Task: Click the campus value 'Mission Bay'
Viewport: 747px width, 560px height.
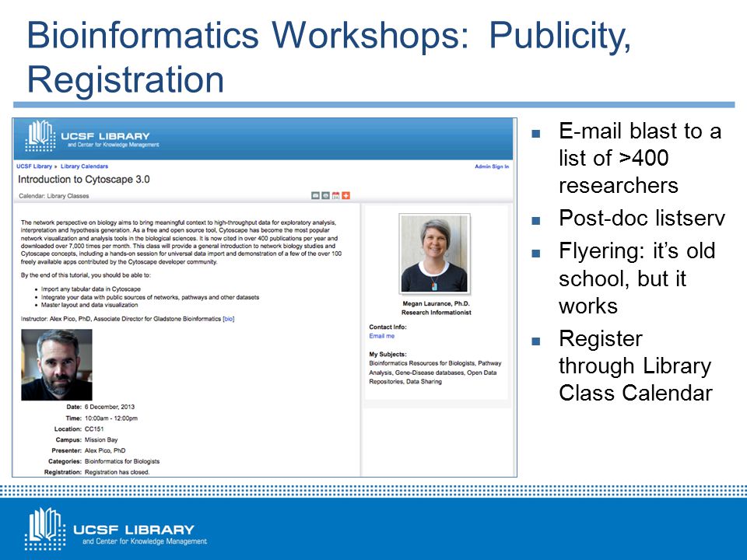Action: click(101, 440)
